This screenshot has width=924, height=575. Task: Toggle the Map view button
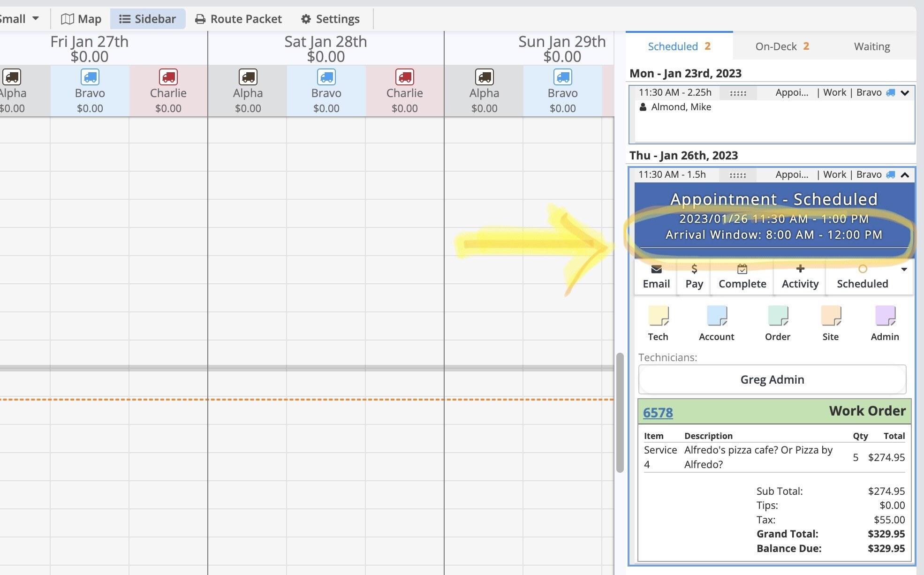81,19
